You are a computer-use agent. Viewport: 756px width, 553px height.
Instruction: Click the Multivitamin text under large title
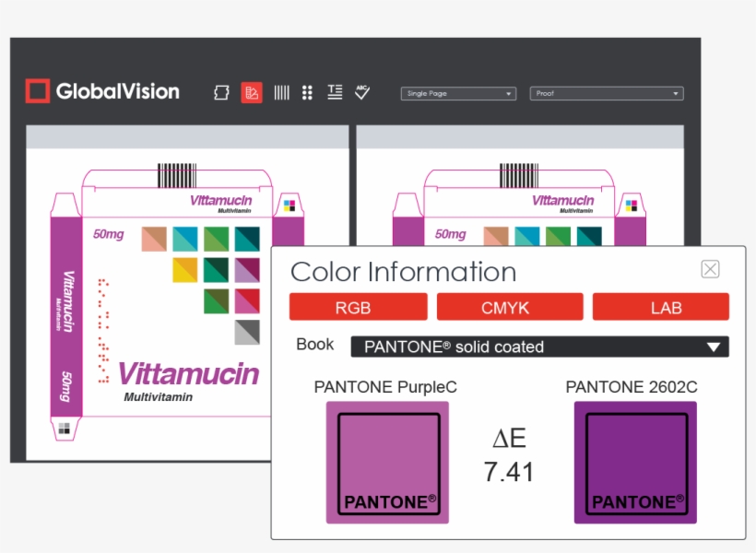[x=159, y=397]
